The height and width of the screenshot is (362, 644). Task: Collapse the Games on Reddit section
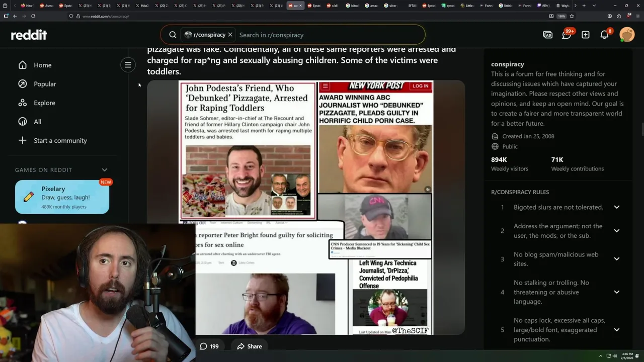coord(105,170)
